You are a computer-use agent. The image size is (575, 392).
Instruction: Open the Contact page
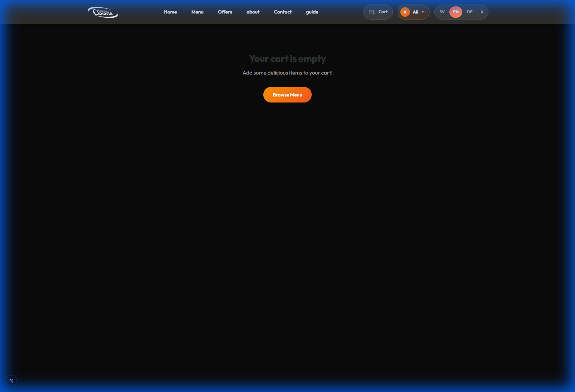283,12
